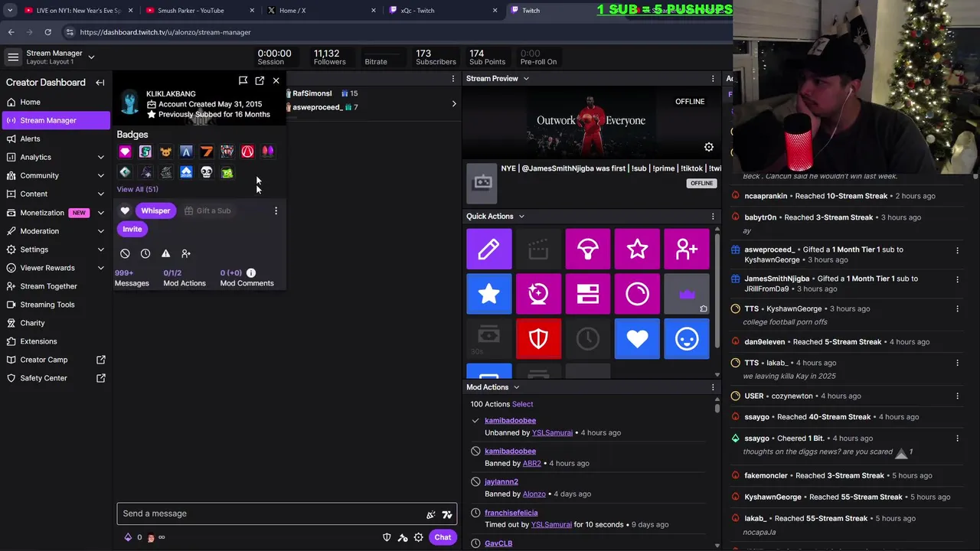This screenshot has height=551, width=980.
Task: Open chat settings gear icon
Action: pos(419,537)
